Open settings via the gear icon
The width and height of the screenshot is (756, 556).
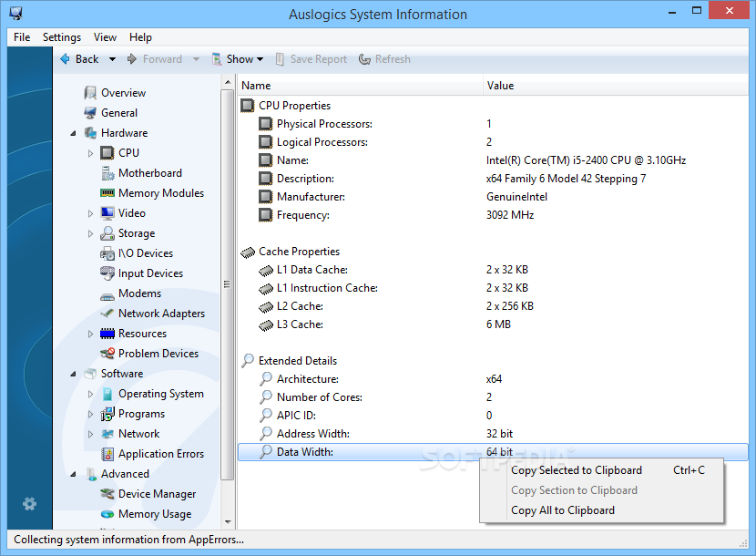click(x=29, y=504)
